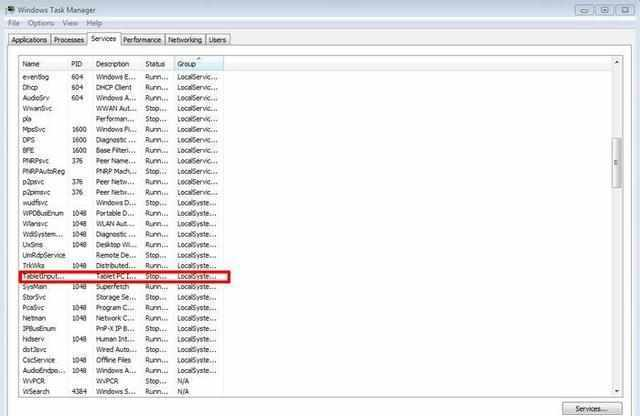Select the eventlog service row

click(121, 77)
